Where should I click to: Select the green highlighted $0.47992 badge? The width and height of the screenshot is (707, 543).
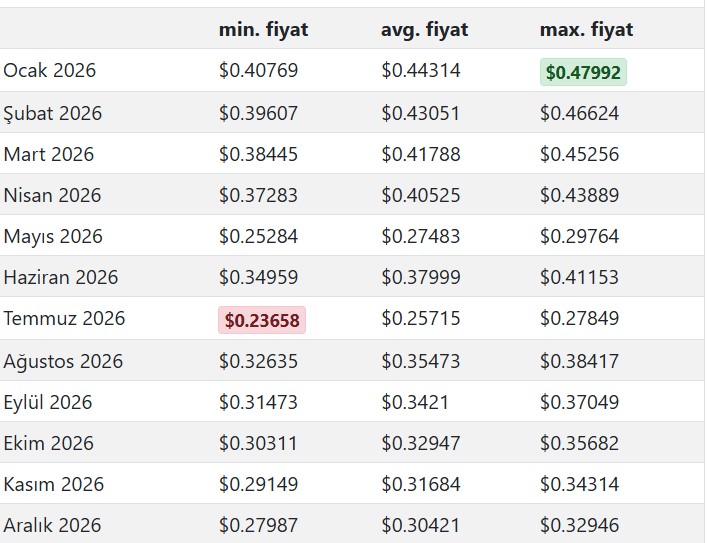[583, 72]
